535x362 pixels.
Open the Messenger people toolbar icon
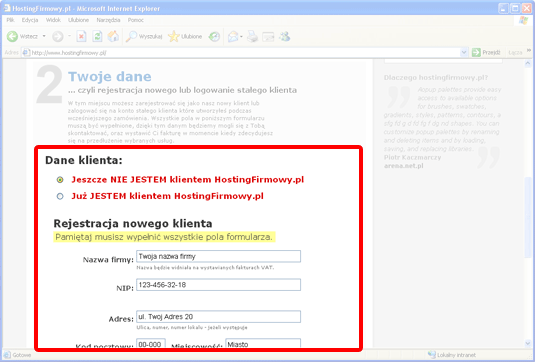[x=285, y=36]
